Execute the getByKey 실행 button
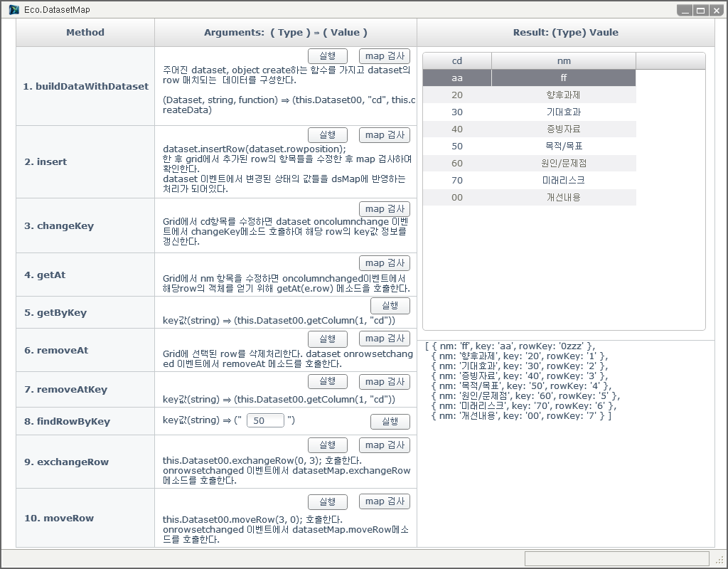This screenshot has height=569, width=728. coord(390,306)
